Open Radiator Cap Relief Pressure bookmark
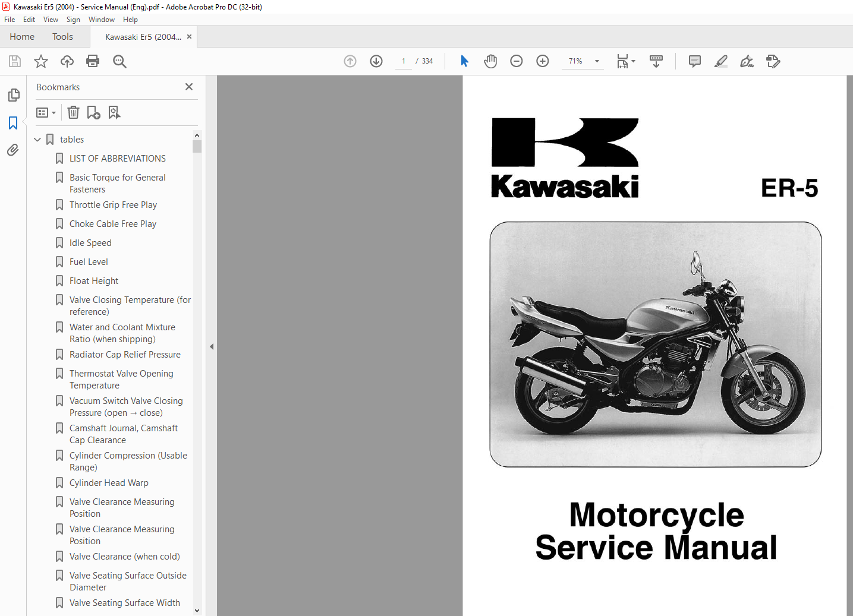The image size is (853, 616). click(125, 355)
